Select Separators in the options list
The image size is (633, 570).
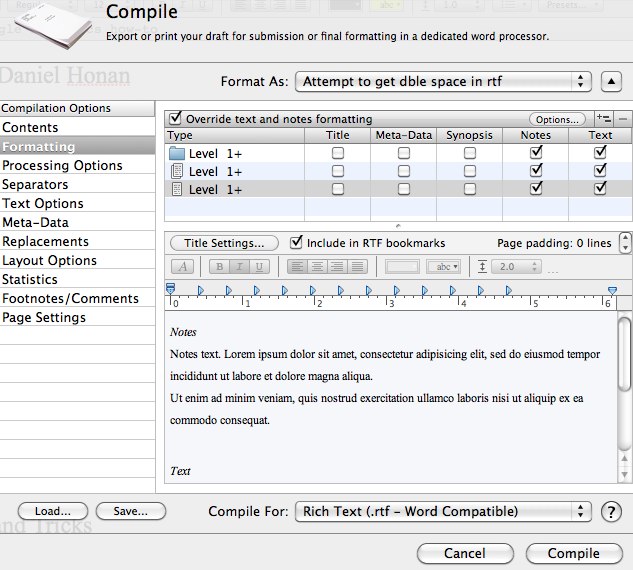35,185
